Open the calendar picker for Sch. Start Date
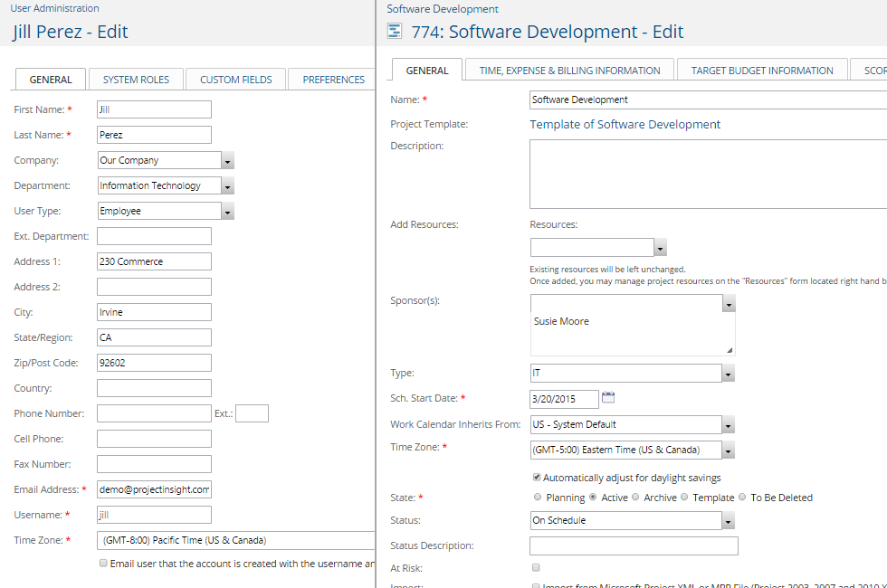The height and width of the screenshot is (588, 887). [607, 398]
